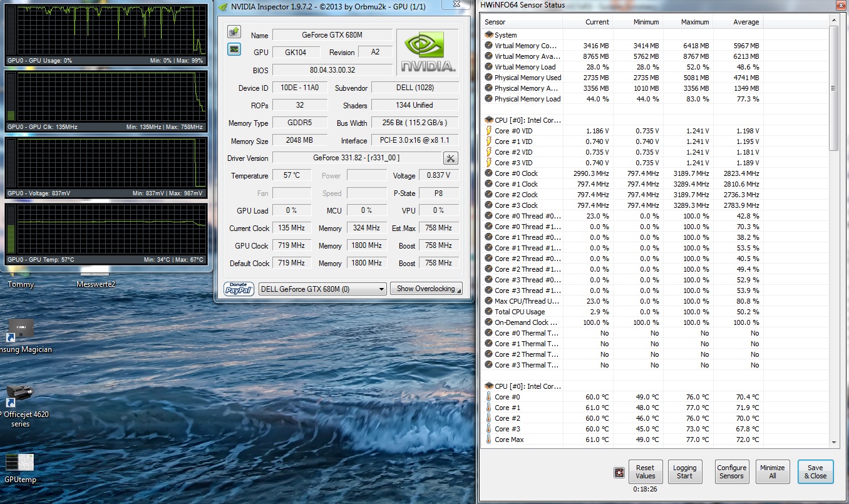
Task: Open driver profile settings wrench icon
Action: (451, 158)
